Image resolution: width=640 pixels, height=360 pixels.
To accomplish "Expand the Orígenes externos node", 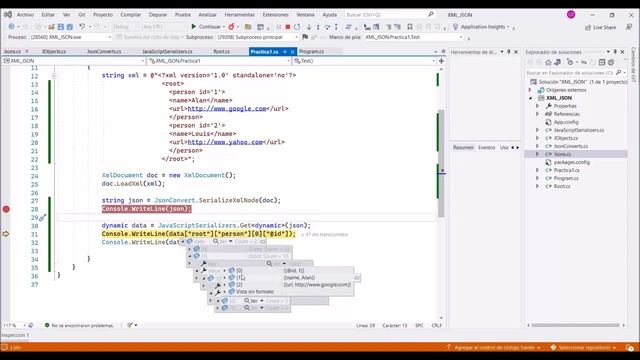I will (x=530, y=90).
